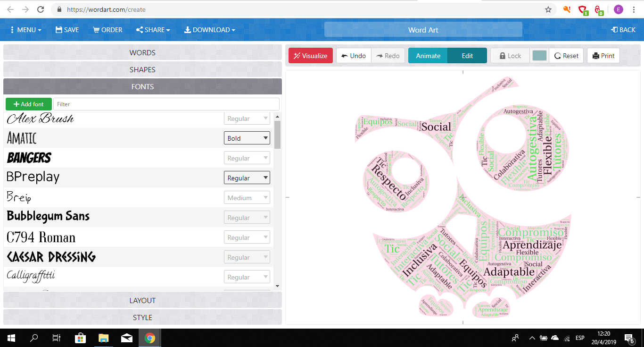Expand the WORDS panel section
This screenshot has height=347, width=644.
pos(142,53)
